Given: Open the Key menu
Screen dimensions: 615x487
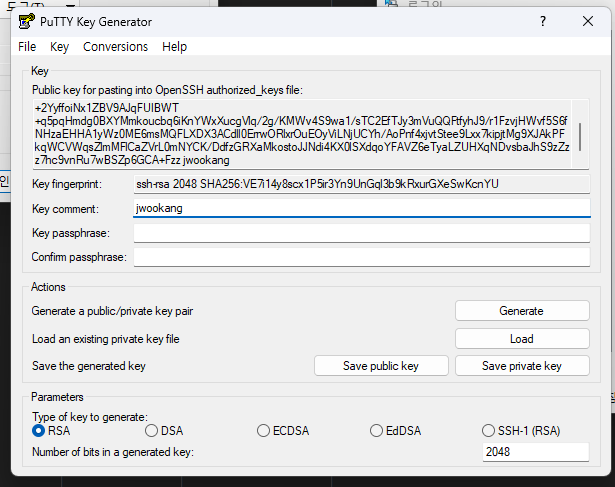Looking at the screenshot, I should 60,47.
